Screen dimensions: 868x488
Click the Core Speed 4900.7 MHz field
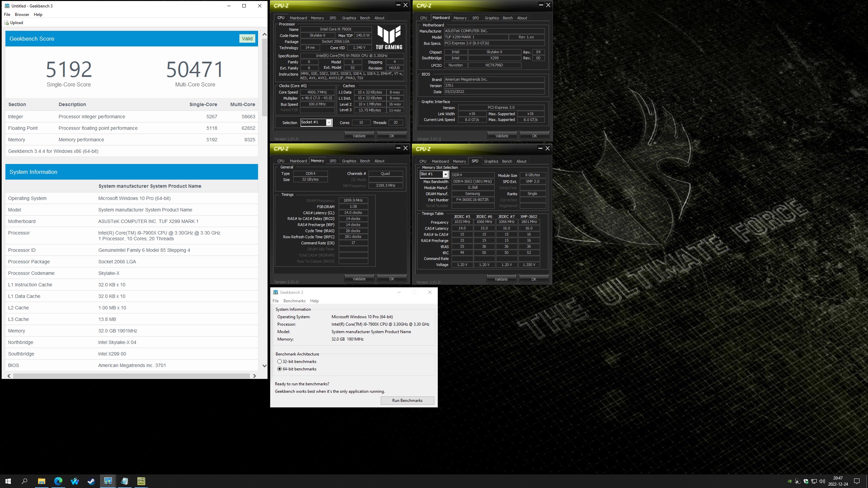pos(317,92)
